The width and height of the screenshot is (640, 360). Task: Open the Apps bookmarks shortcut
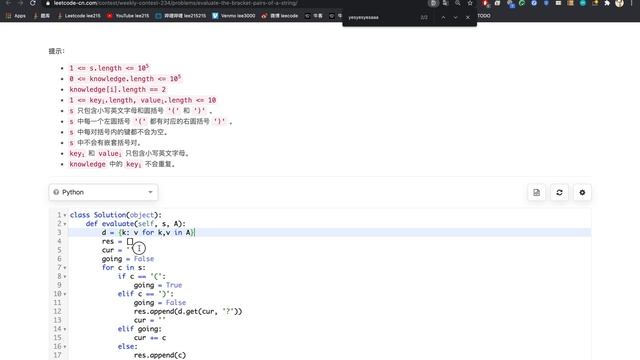[16, 16]
